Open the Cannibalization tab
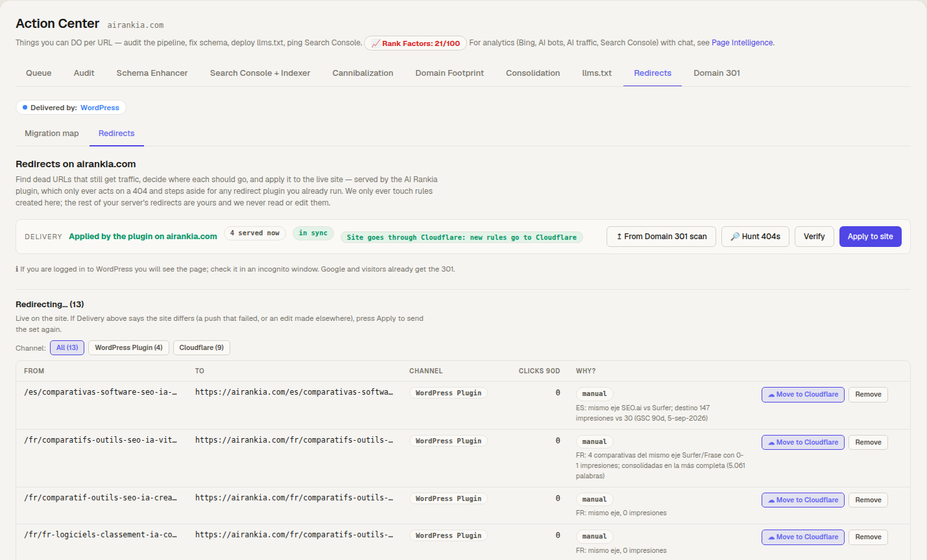927x560 pixels. pyautogui.click(x=363, y=73)
